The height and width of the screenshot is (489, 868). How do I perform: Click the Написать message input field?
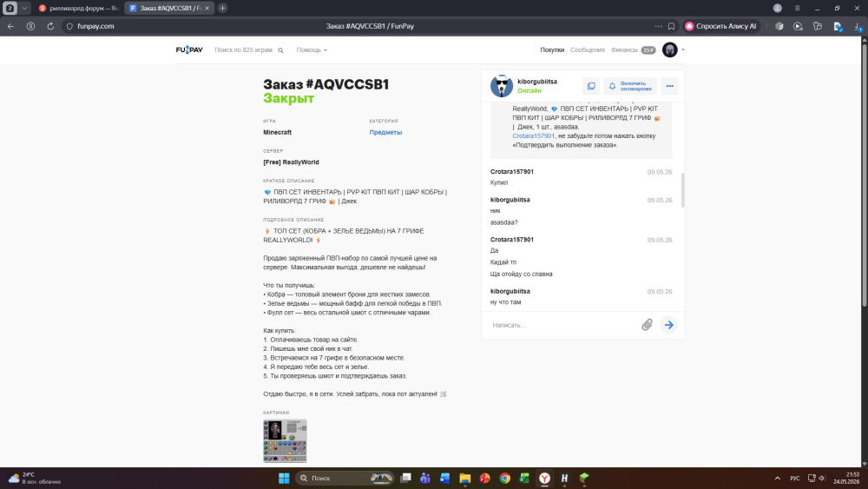[x=562, y=325]
